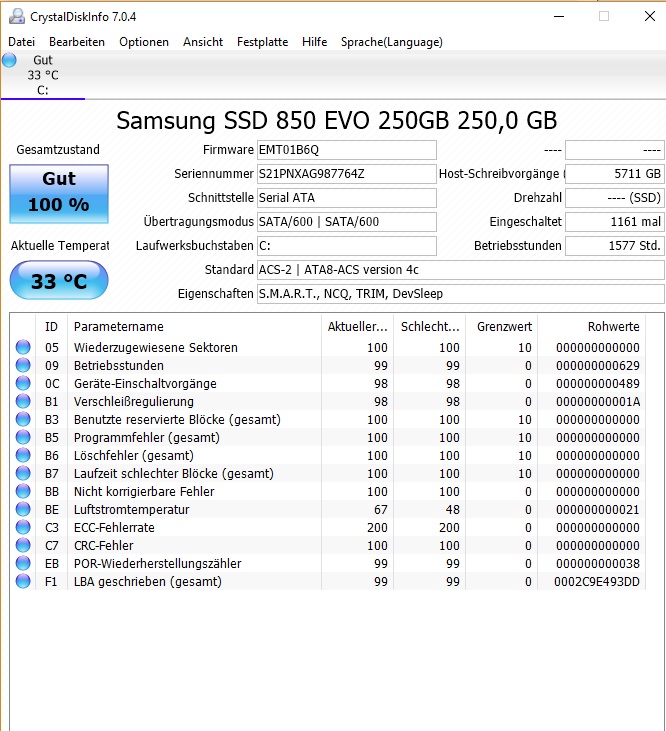Click status orb for Nicht korrigierbare Fehler row

pyautogui.click(x=23, y=491)
